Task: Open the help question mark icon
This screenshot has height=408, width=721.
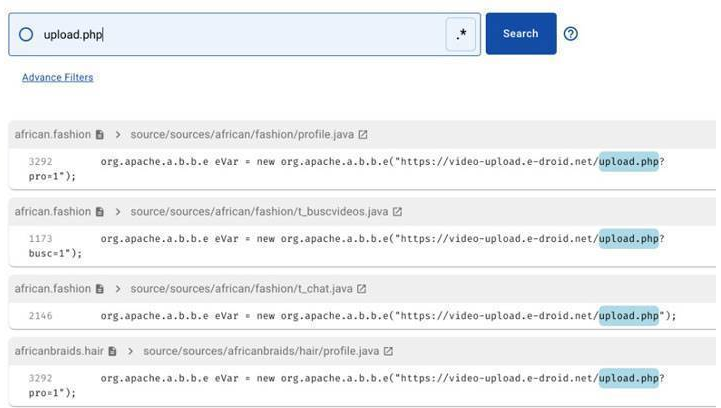Action: click(571, 34)
